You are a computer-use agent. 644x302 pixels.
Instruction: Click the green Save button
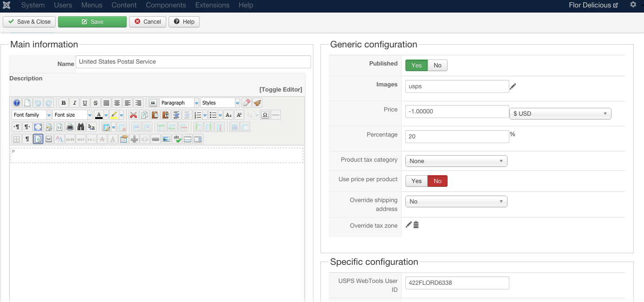click(x=92, y=22)
